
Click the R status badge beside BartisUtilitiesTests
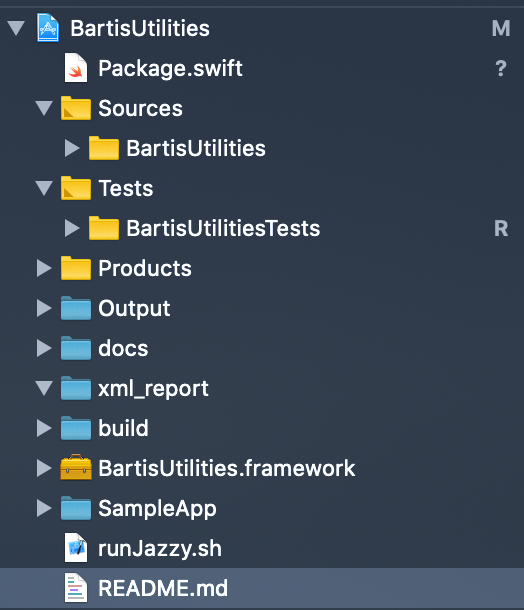(501, 228)
